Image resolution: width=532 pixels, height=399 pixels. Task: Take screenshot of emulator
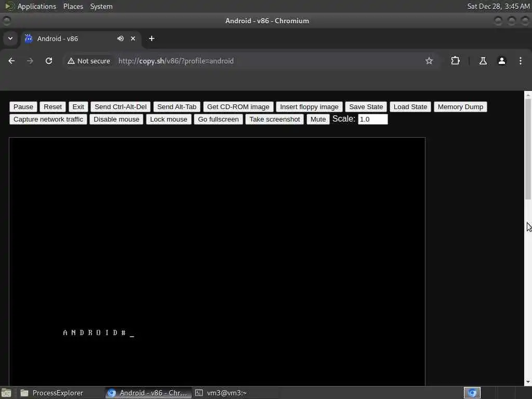click(x=274, y=119)
